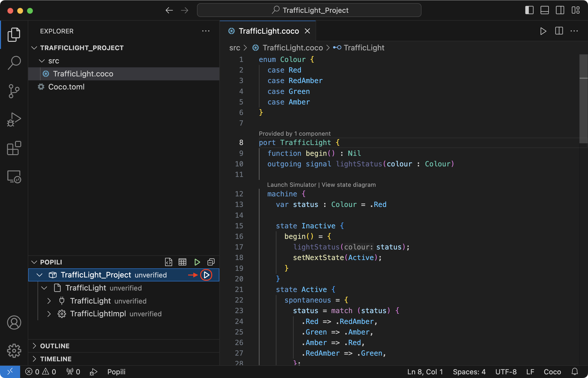Open the Search view in activity bar
Viewport: 588px width, 378px height.
[14, 63]
